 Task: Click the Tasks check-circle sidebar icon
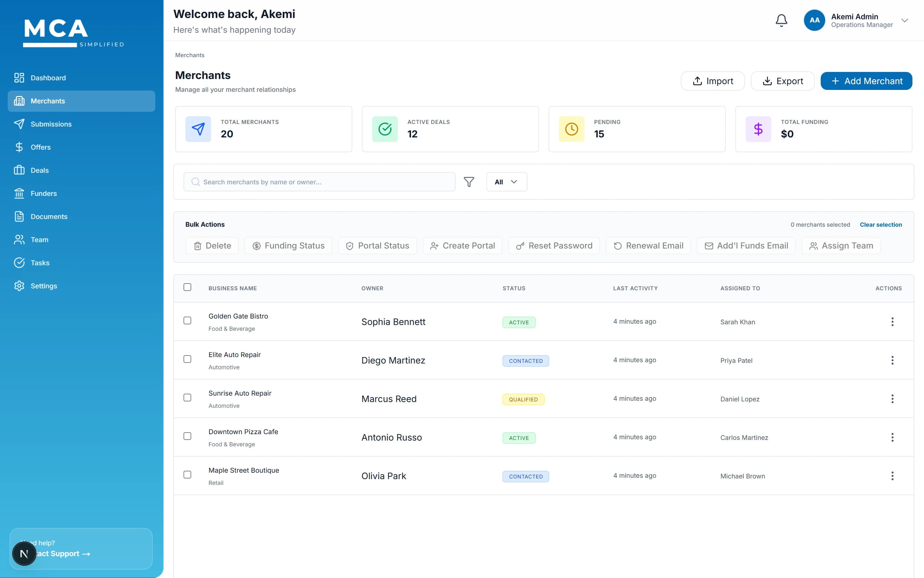click(x=19, y=263)
